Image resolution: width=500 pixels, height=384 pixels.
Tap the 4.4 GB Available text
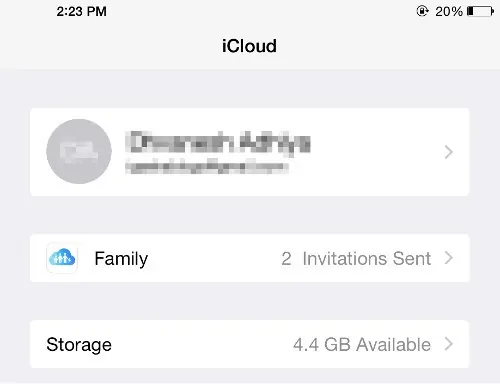[362, 344]
